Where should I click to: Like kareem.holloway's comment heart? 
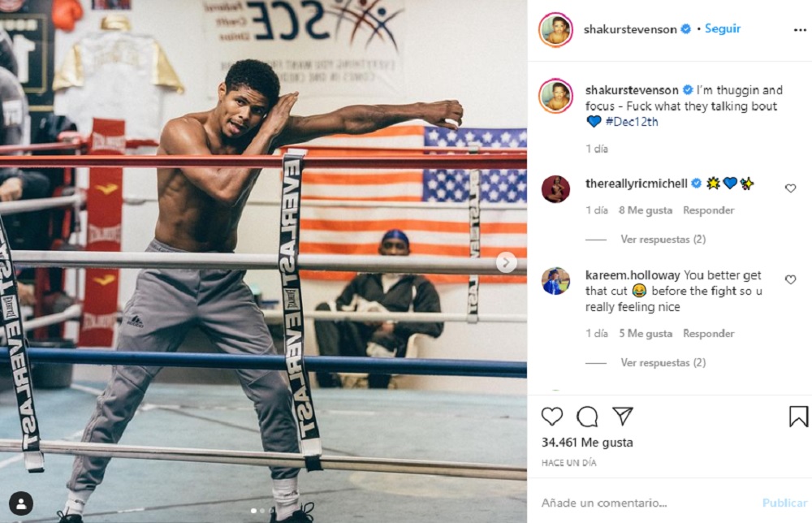point(790,279)
